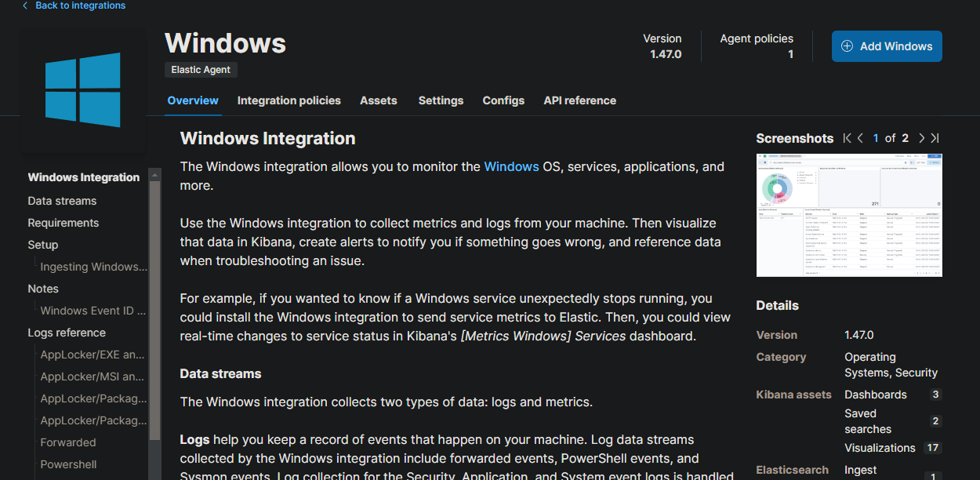Screen dimensions: 980x480
Task: Open the Settings tab
Action: pyautogui.click(x=441, y=100)
